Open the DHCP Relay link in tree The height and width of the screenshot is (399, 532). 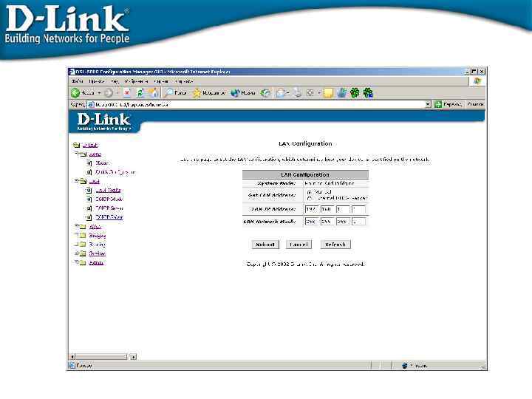tap(109, 217)
